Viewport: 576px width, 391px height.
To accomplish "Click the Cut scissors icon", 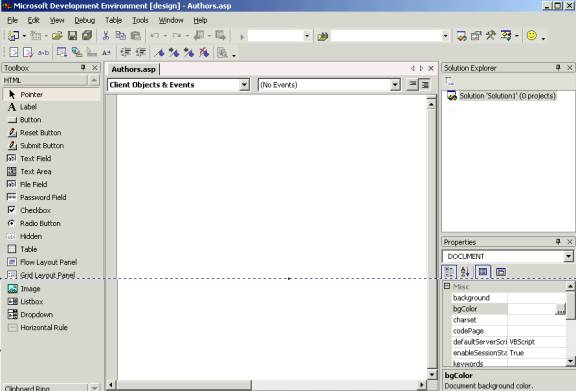I will [106, 36].
